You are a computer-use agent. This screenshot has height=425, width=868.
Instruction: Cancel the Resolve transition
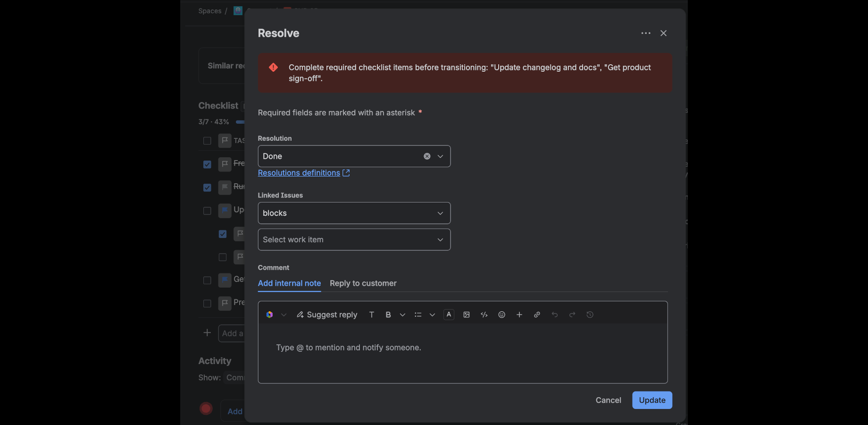pyautogui.click(x=608, y=400)
